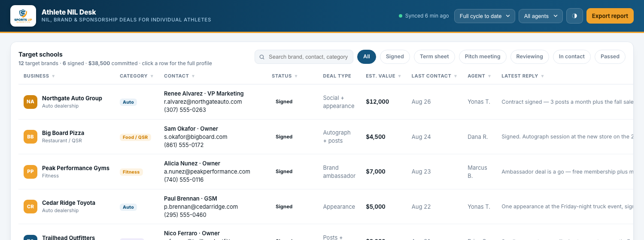Sort by the Last Contact column header
The height and width of the screenshot is (240, 644).
pos(434,76)
